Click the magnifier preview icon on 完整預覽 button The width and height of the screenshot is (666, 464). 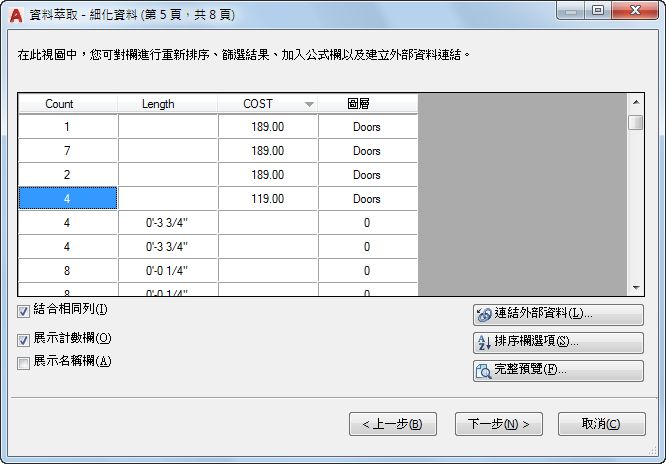tap(483, 371)
